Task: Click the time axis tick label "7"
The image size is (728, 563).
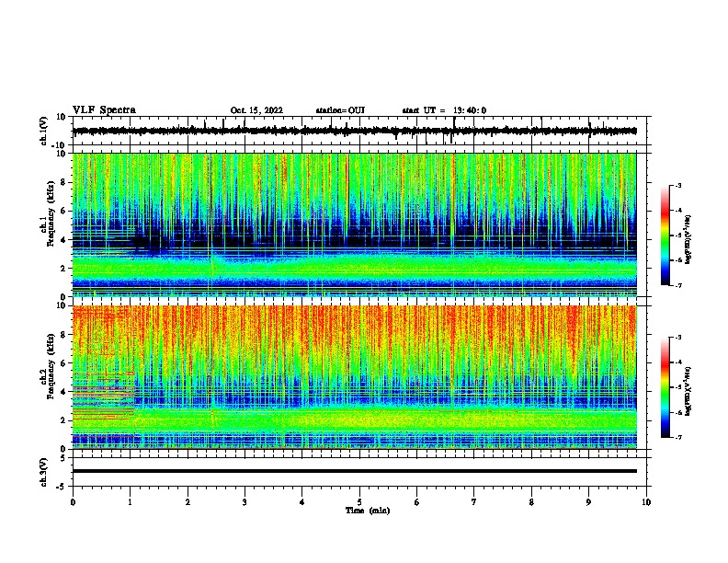Action: point(474,501)
